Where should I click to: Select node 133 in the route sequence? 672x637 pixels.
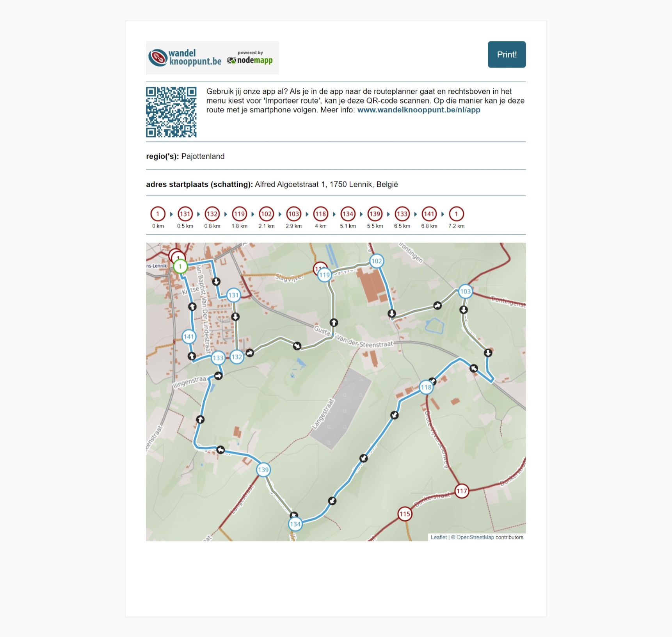coord(402,214)
